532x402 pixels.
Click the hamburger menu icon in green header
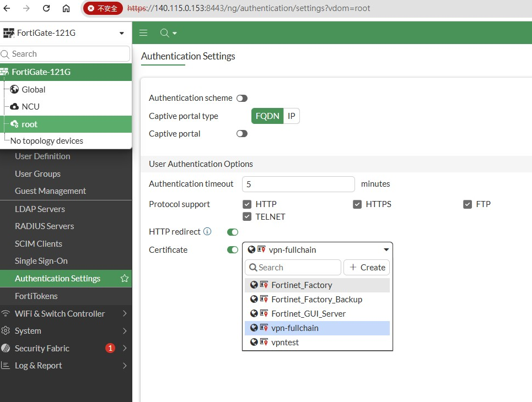[143, 33]
